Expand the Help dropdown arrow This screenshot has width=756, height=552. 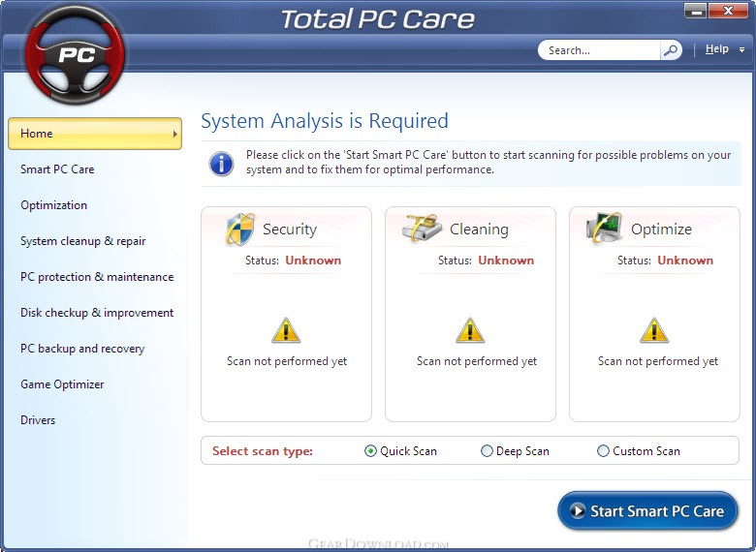click(x=741, y=49)
